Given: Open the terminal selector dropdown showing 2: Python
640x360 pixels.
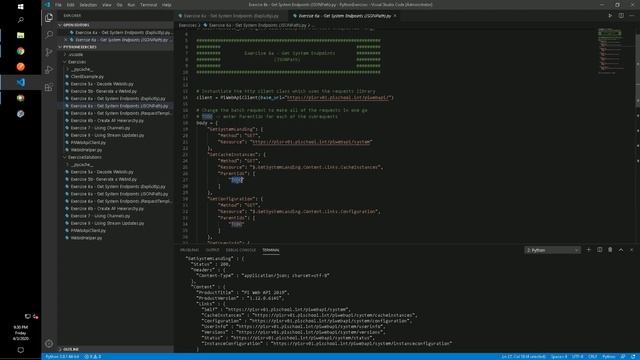Looking at the screenshot, I should tap(552, 250).
